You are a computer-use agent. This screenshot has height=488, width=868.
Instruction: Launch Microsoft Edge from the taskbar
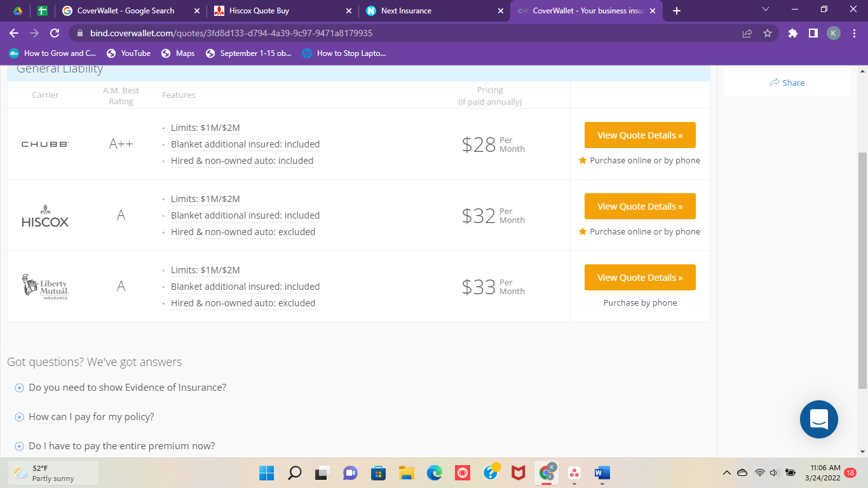click(x=435, y=473)
